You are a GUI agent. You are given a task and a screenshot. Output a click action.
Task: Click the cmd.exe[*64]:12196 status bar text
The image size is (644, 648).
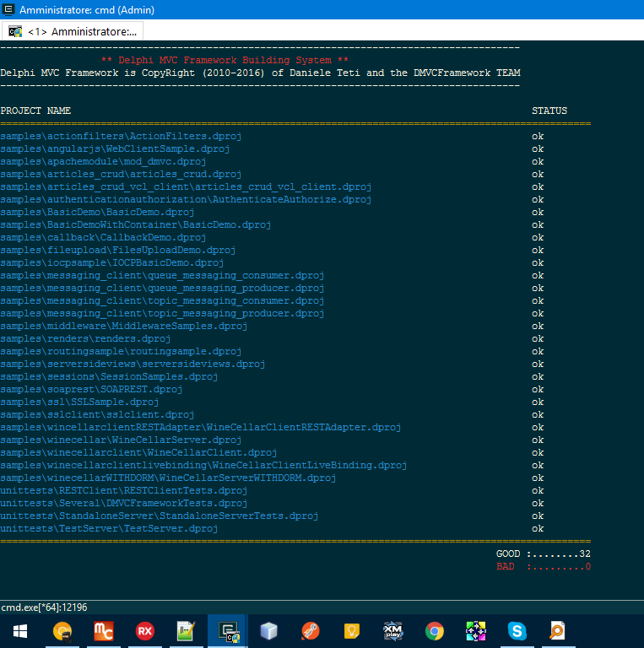(44, 607)
